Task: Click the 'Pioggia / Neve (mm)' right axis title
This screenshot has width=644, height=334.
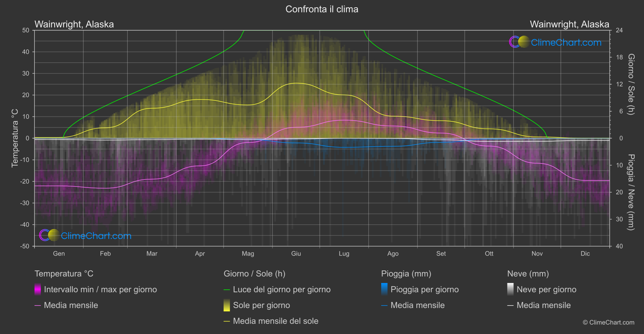Action: point(631,192)
